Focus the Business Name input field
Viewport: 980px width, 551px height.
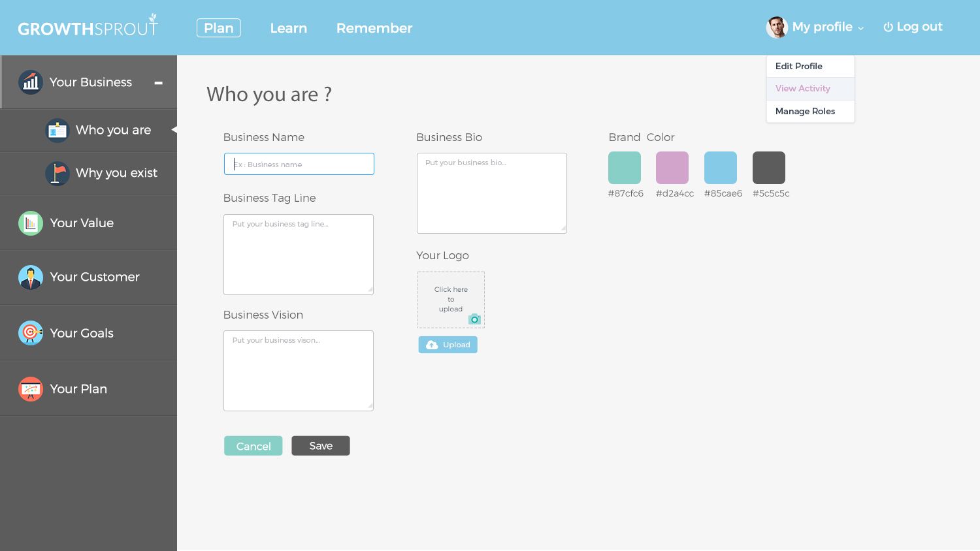pos(299,164)
